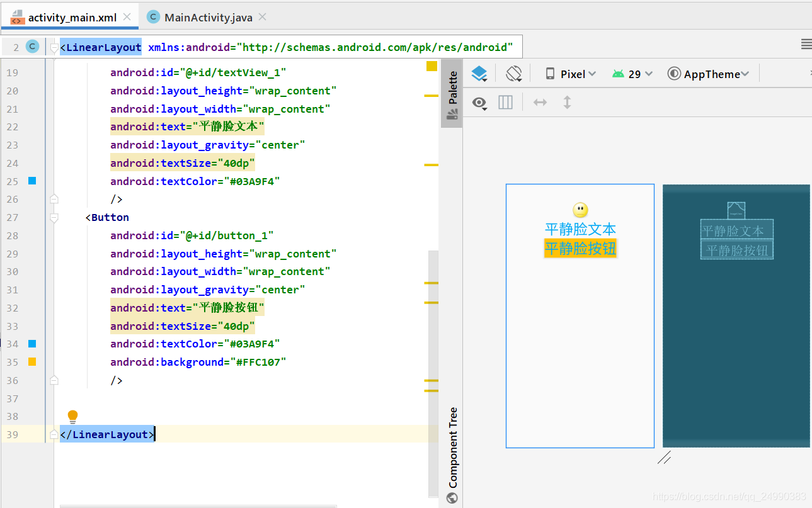Image resolution: width=812 pixels, height=508 pixels.
Task: Click android:background="#FFC107" attribute
Action: (x=198, y=362)
